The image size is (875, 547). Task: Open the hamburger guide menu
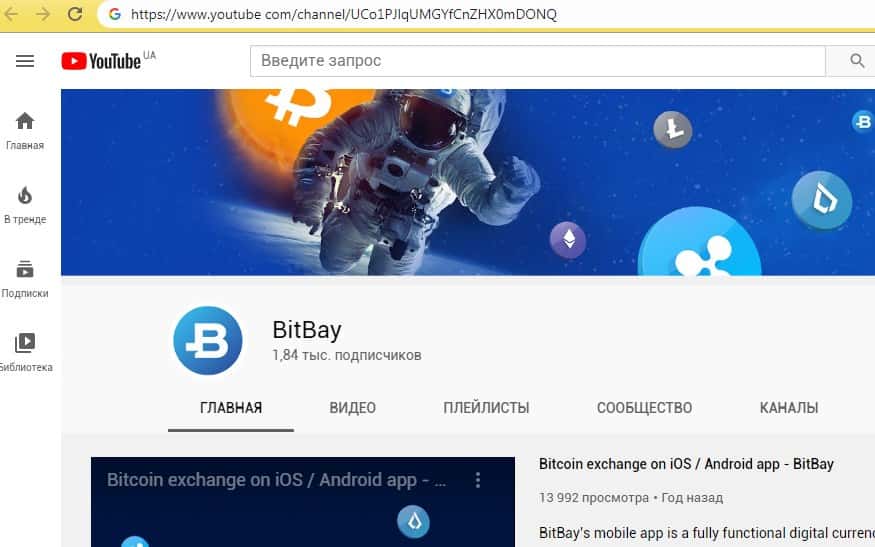coord(25,61)
